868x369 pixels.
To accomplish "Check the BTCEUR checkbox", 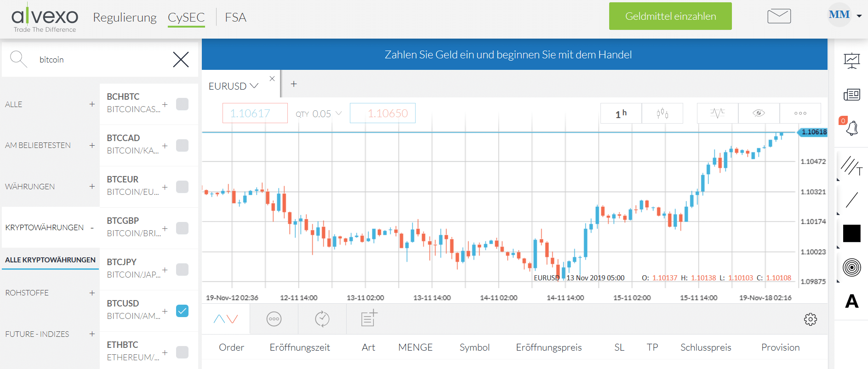I will (183, 187).
